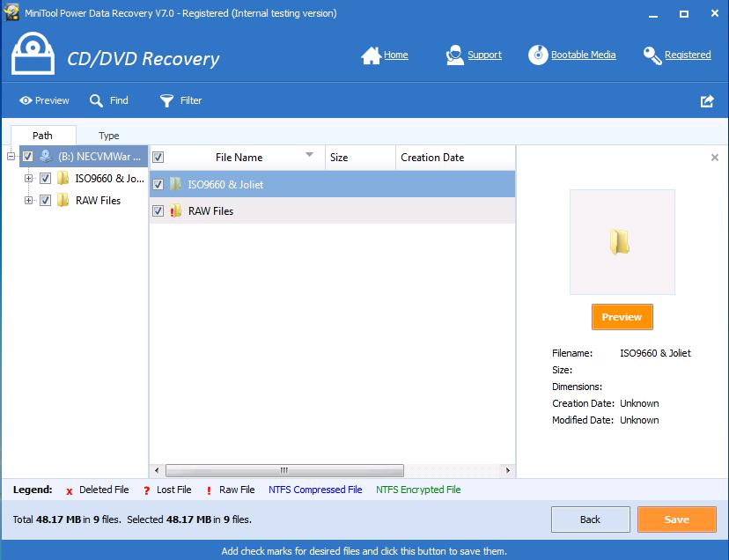Select RAW Files label in tree
Screen dimensions: 729x560
click(98, 200)
